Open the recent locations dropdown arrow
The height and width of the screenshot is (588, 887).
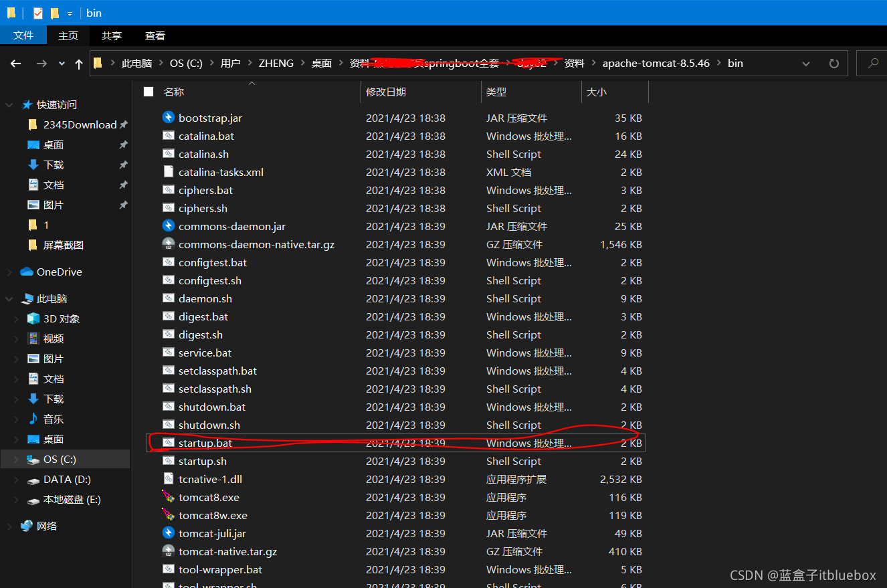click(x=62, y=64)
